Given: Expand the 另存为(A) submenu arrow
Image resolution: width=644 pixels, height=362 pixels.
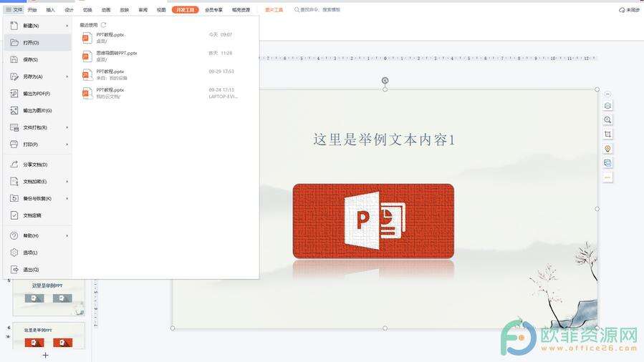Looking at the screenshot, I should pyautogui.click(x=67, y=77).
